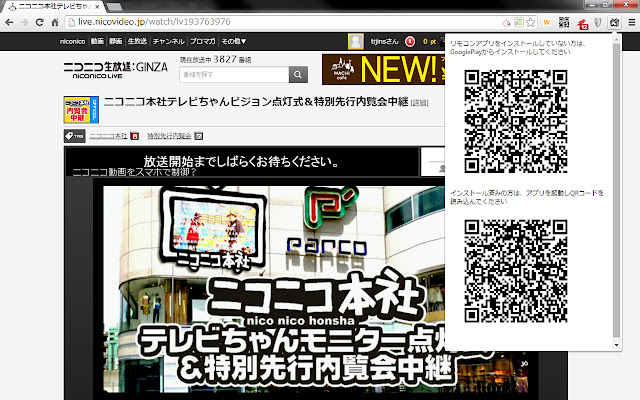Click the grey icon after 特別先行内覧会 tag
This screenshot has height=400, width=640.
198,136
